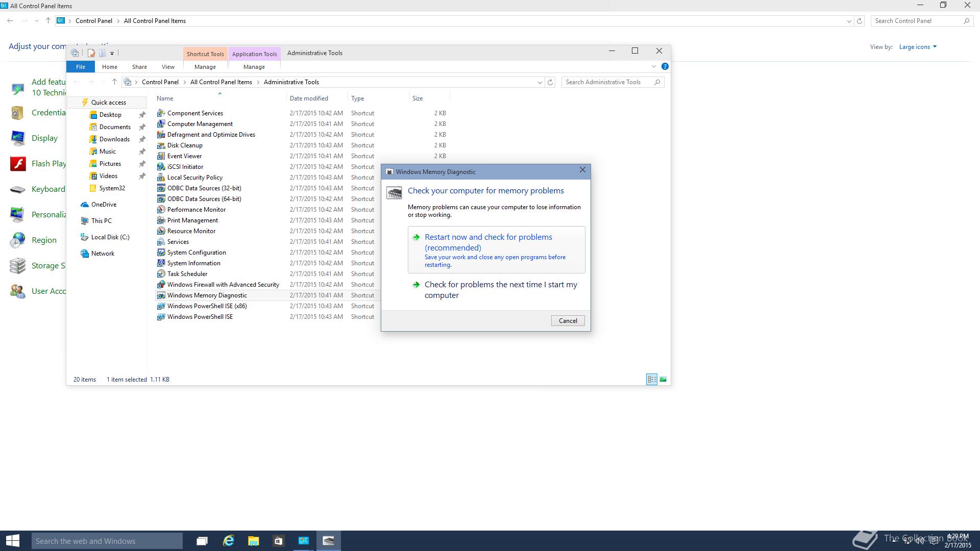The height and width of the screenshot is (551, 980).
Task: Select Network in the navigation pane
Action: (103, 254)
